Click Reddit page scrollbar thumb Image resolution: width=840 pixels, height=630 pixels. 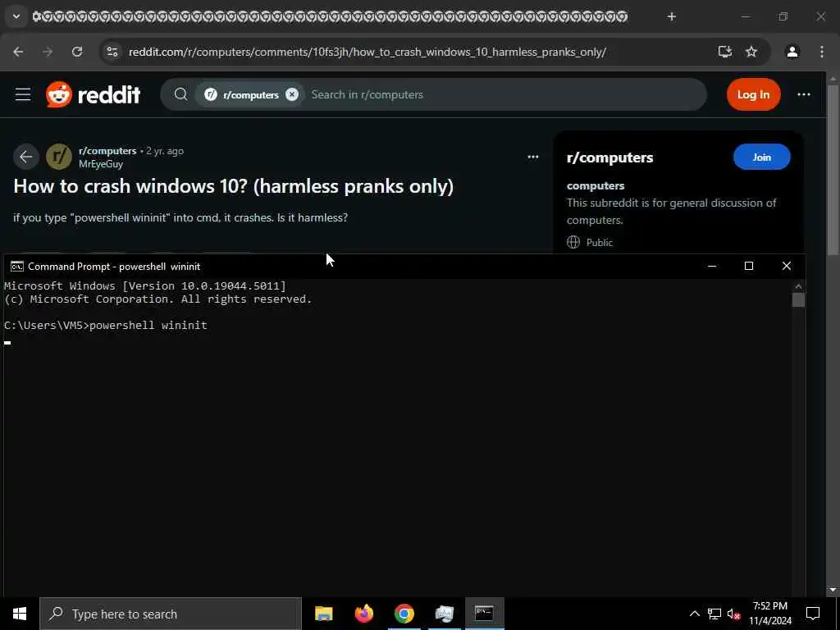tap(833, 170)
